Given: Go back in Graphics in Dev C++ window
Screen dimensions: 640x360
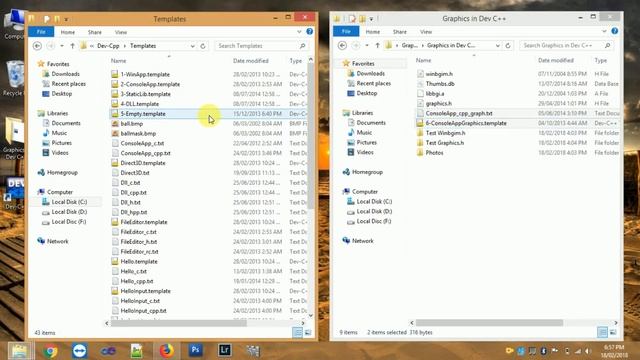Looking at the screenshot, I should pos(342,45).
